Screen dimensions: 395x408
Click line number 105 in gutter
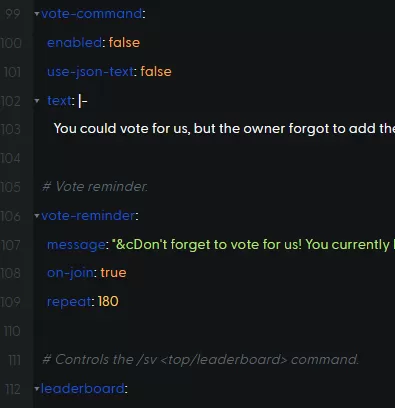11,187
